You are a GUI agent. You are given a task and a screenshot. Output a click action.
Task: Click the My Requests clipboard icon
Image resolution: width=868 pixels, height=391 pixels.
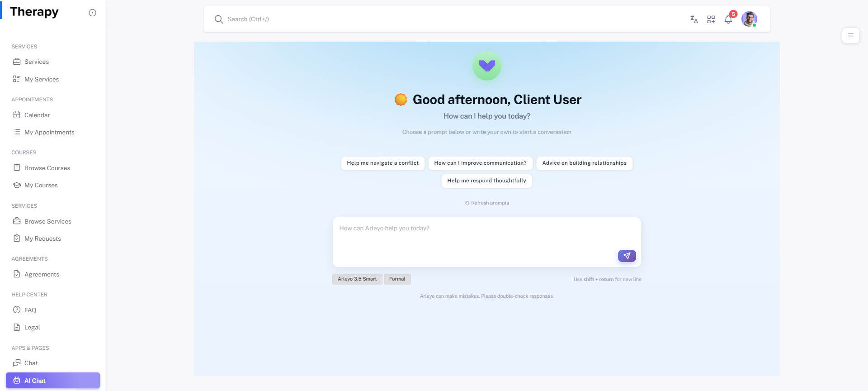pos(17,238)
